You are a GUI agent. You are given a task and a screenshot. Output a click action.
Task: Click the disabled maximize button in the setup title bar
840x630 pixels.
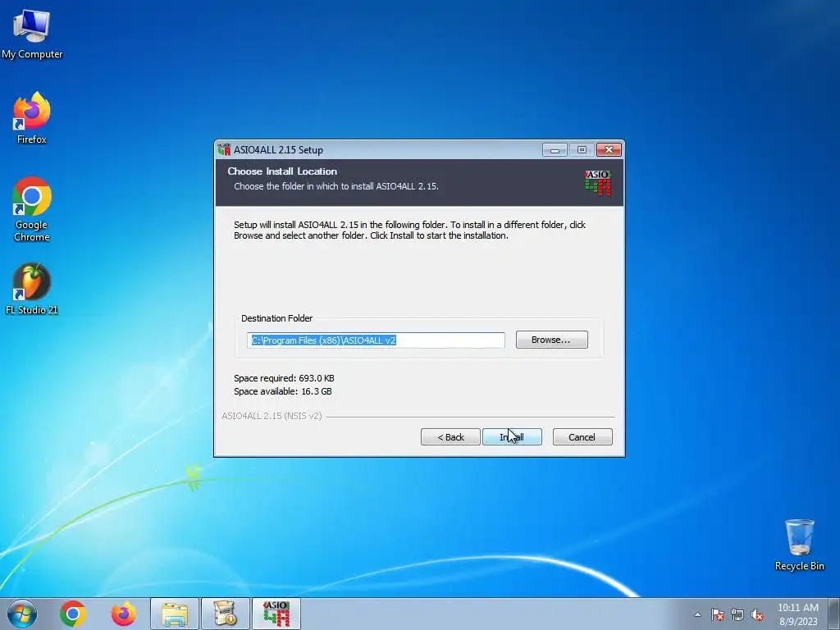(582, 150)
